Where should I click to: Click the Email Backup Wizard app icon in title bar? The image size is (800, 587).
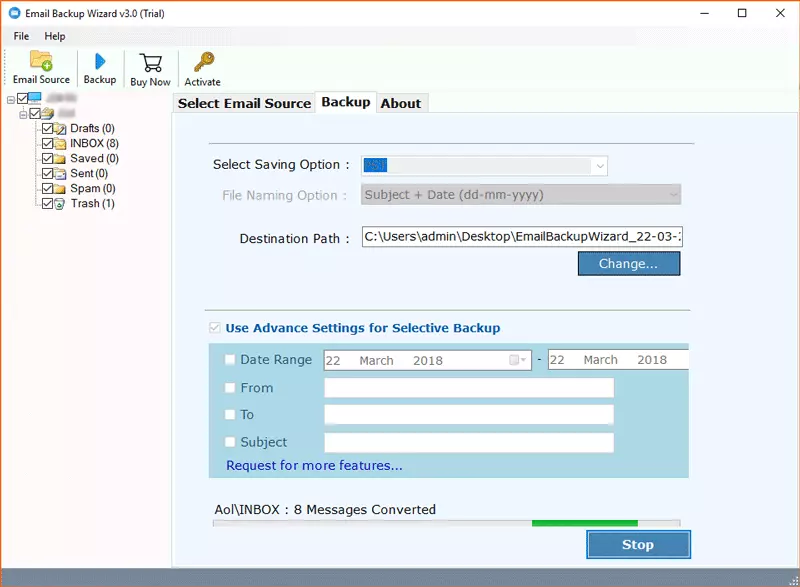pos(14,13)
